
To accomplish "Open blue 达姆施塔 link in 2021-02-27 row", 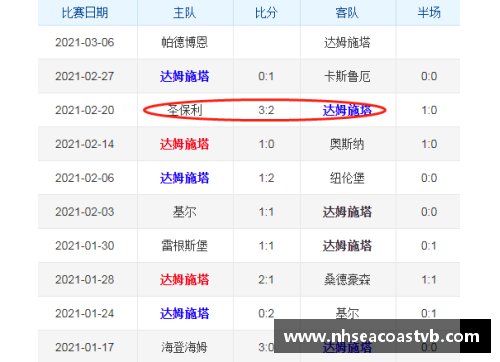I will click(x=184, y=76).
